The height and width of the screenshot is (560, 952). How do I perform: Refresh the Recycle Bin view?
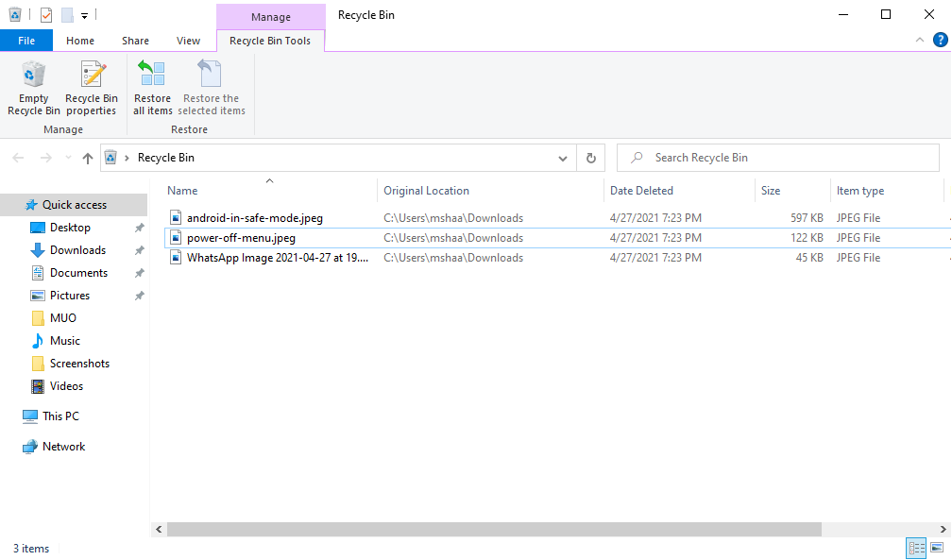click(x=591, y=158)
